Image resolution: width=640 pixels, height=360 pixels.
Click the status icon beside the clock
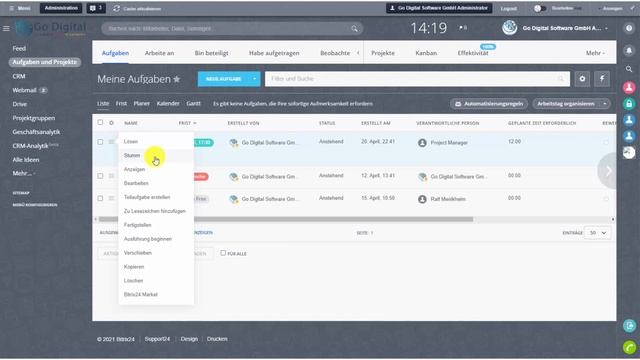click(x=463, y=28)
